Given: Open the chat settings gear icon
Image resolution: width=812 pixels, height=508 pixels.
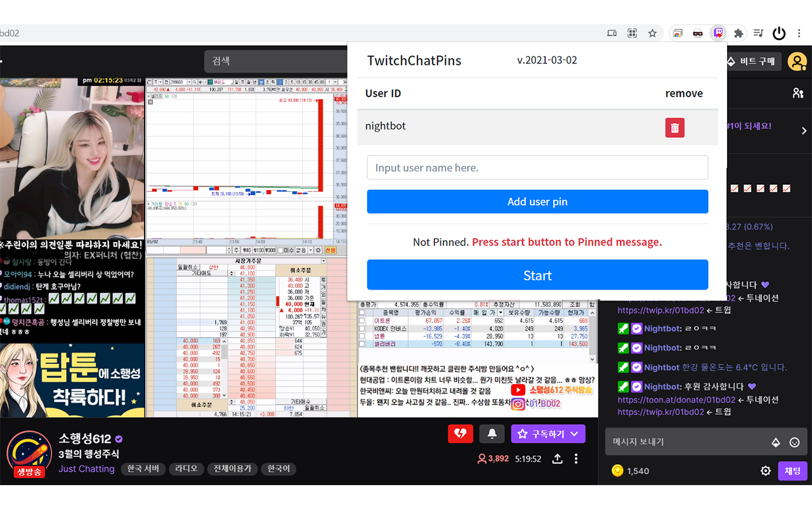Looking at the screenshot, I should pos(766,471).
